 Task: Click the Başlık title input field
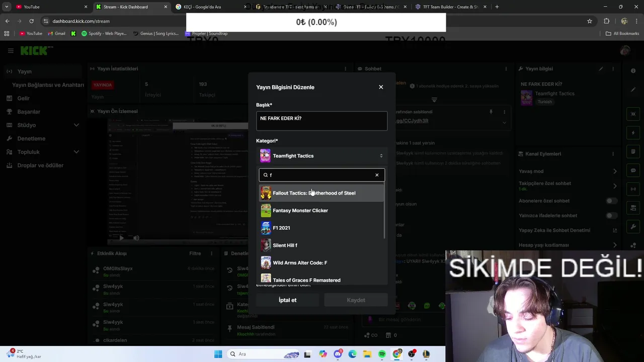[322, 121]
